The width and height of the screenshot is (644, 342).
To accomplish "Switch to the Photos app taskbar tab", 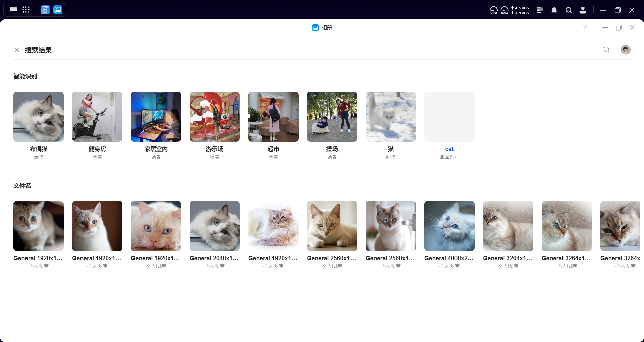I will click(x=58, y=10).
